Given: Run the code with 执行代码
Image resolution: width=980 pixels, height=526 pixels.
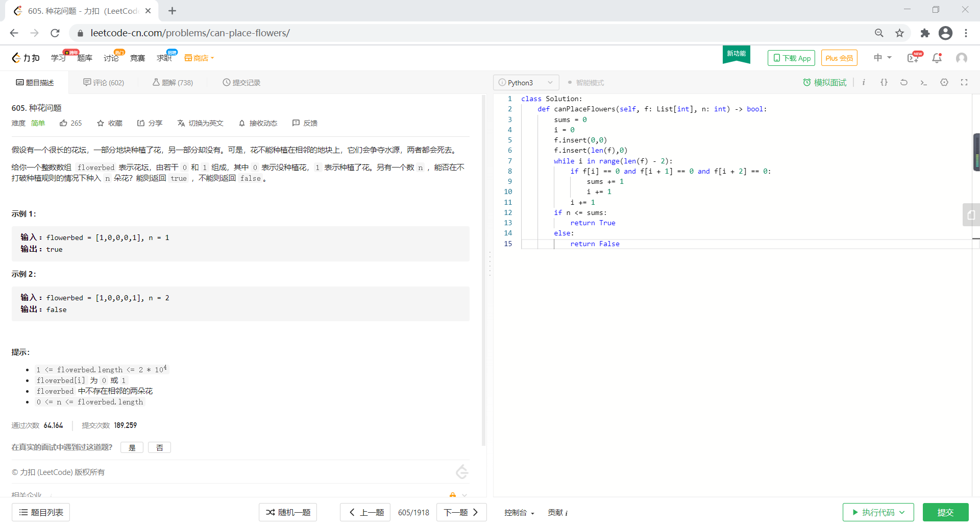Looking at the screenshot, I should click(873, 512).
